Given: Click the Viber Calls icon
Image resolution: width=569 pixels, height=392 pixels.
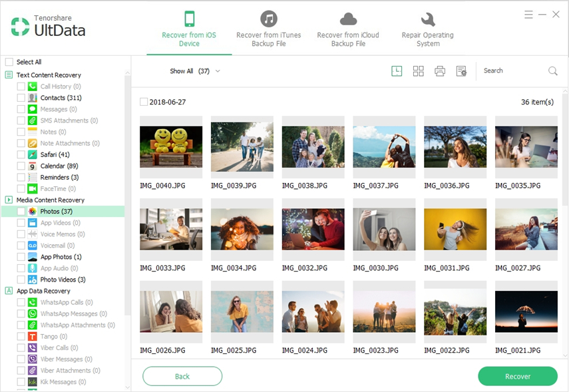Looking at the screenshot, I should 33,347.
